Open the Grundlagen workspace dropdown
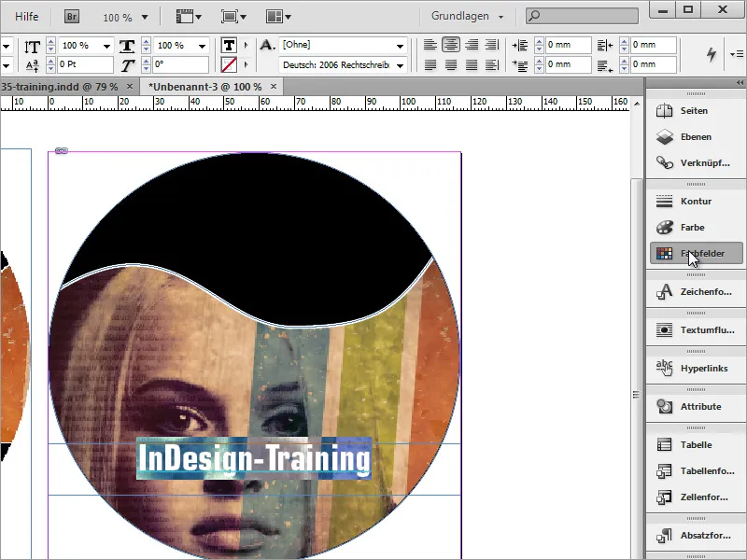This screenshot has height=560, width=747. [467, 16]
